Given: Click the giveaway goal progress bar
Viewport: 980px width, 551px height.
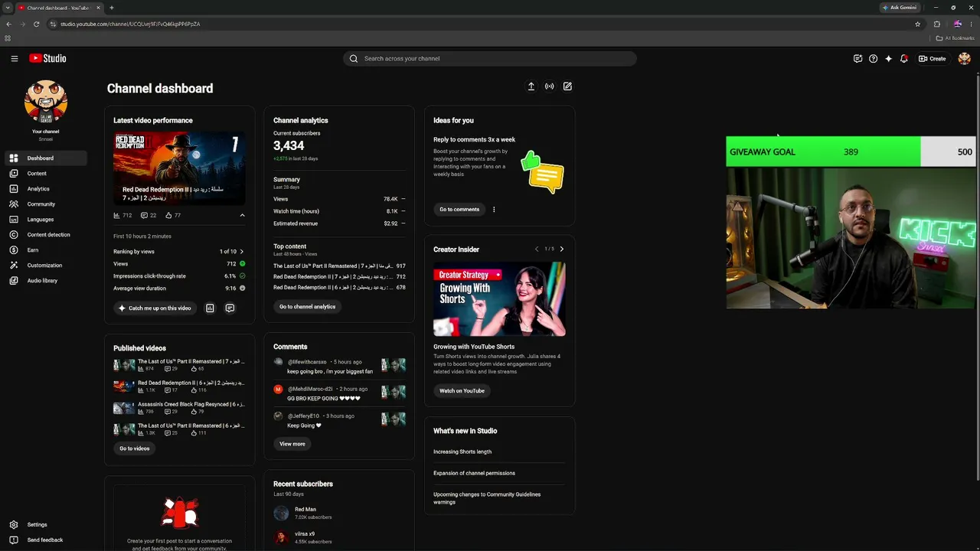Looking at the screenshot, I should [851, 152].
